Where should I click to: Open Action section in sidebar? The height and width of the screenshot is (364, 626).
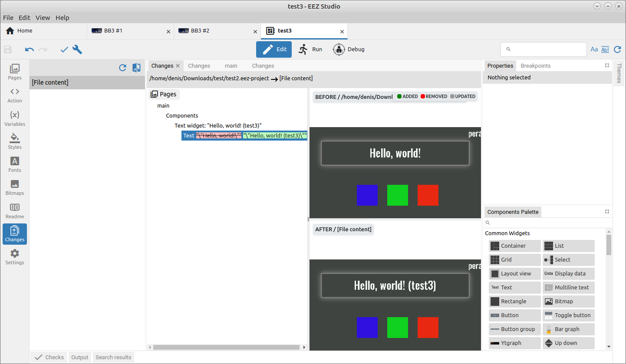[x=15, y=95]
